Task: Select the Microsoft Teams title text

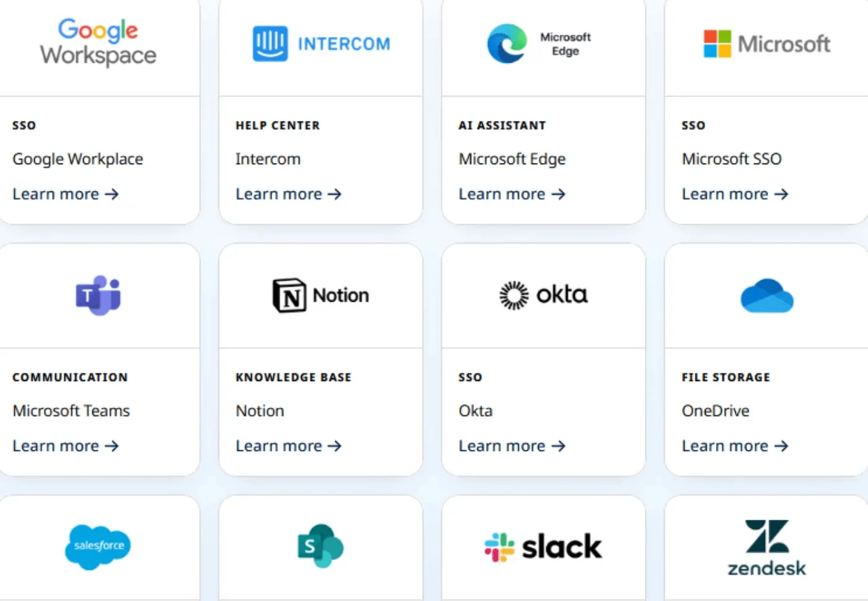Action: pyautogui.click(x=71, y=411)
